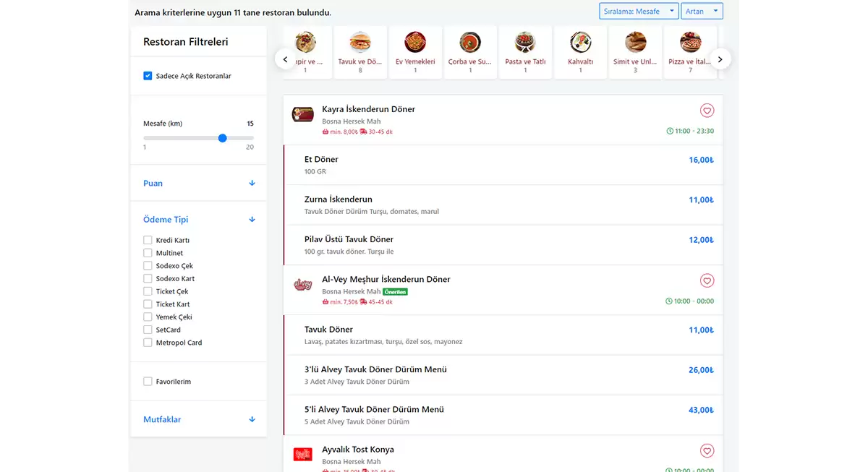Uncheck Sadece Açık Restoranlar filter
Viewport: 868px width, 472px height.
tap(148, 76)
